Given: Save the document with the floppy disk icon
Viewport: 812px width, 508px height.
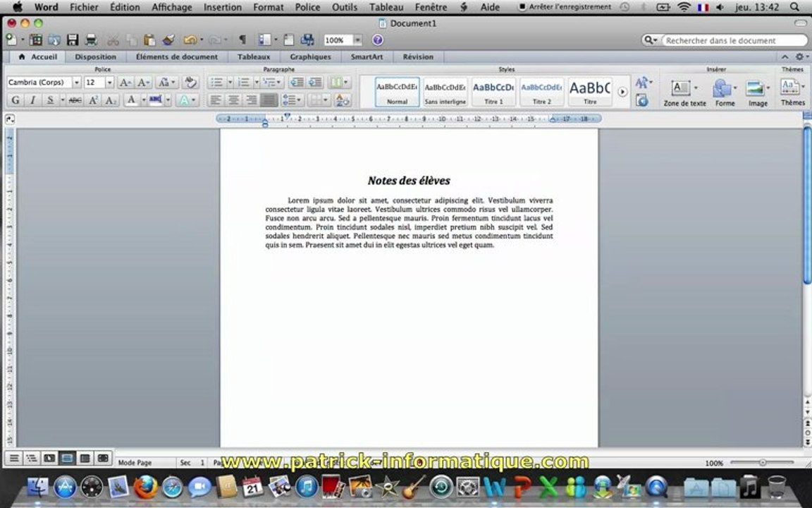Looking at the screenshot, I should point(73,40).
